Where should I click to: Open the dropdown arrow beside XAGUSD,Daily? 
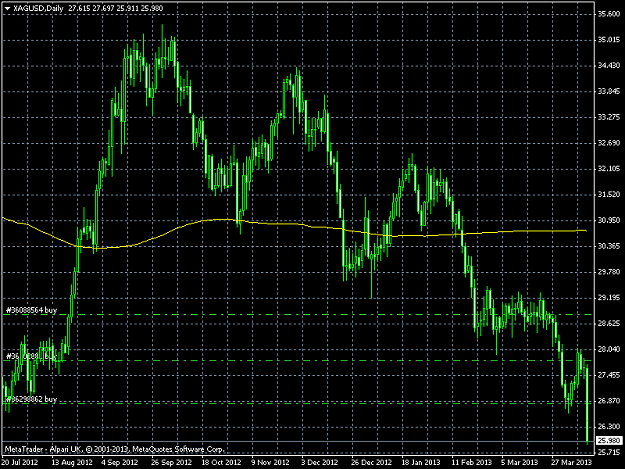(7, 8)
